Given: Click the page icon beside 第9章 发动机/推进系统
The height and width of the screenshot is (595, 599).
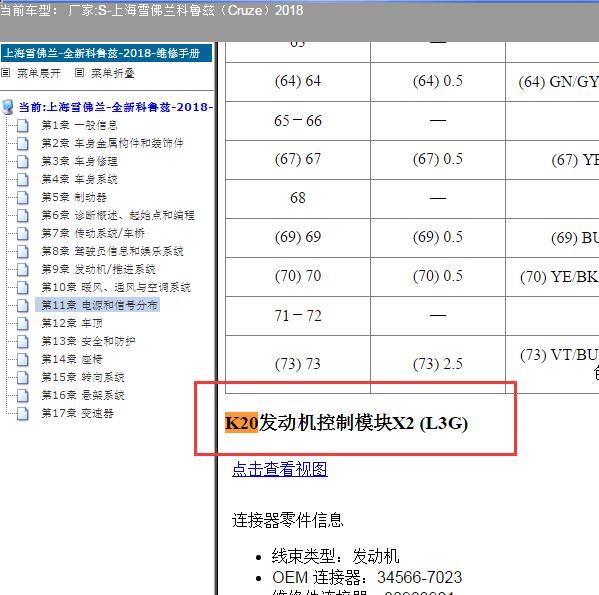Looking at the screenshot, I should coord(23,269).
